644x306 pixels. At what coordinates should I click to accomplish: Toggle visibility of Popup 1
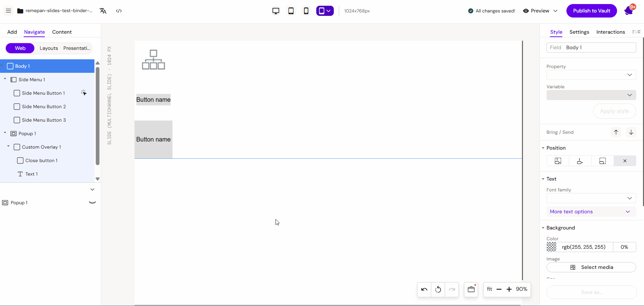92,203
